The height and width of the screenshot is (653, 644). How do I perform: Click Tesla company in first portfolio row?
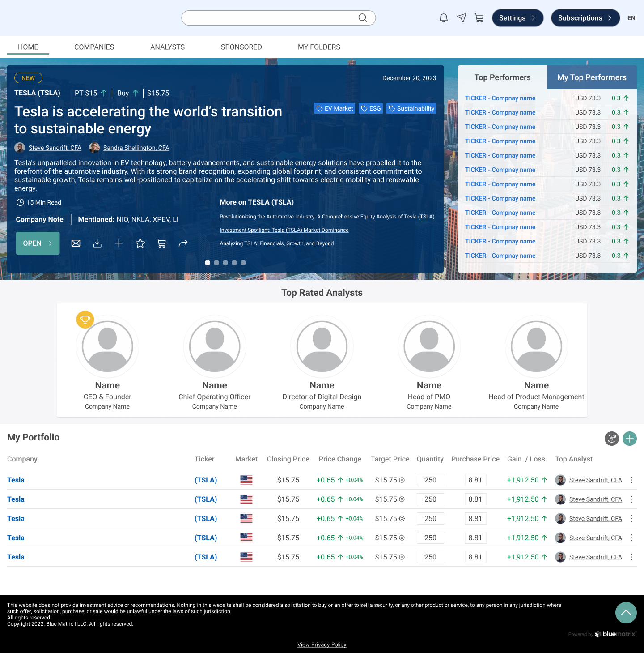click(16, 480)
